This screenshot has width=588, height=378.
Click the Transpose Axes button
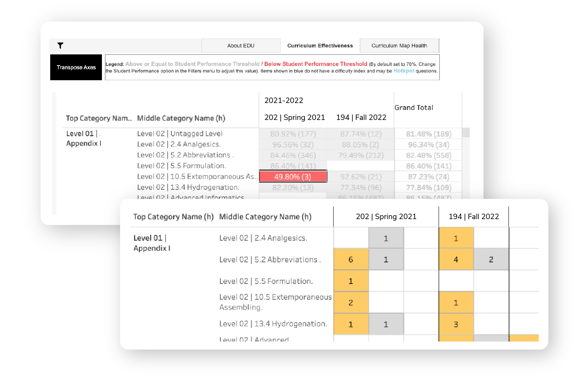tap(76, 67)
